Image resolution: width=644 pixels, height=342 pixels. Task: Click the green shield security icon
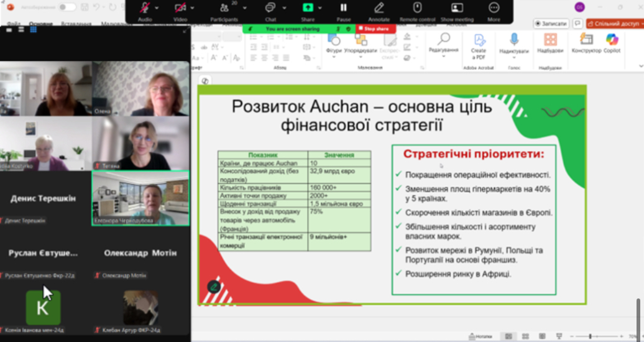(348, 29)
